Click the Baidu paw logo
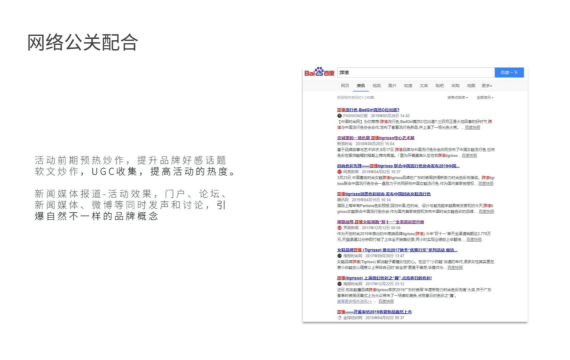 [319, 72]
